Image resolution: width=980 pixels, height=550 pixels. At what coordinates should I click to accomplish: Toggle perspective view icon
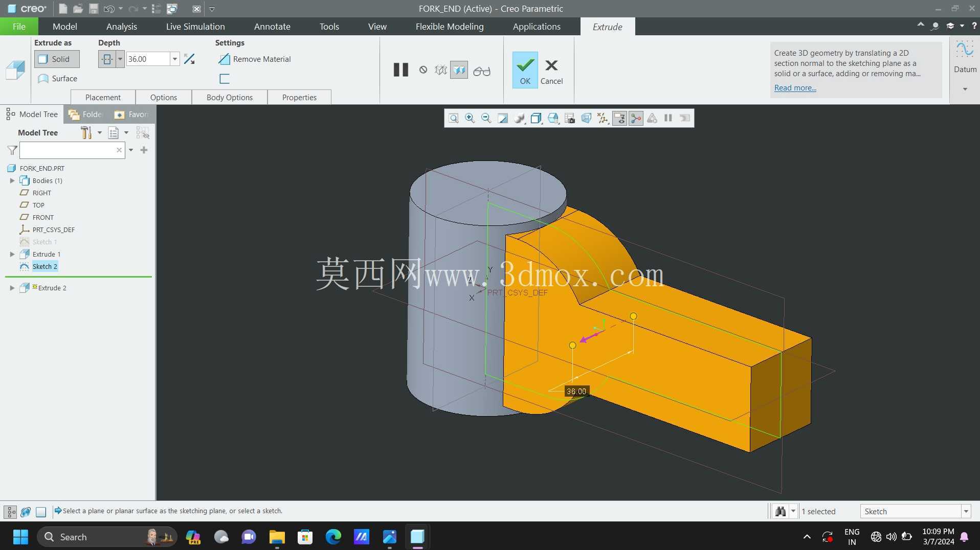(586, 119)
